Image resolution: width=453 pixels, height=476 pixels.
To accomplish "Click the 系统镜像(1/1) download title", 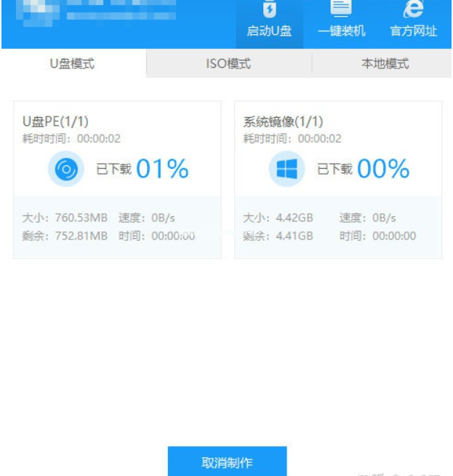I will [x=283, y=121].
